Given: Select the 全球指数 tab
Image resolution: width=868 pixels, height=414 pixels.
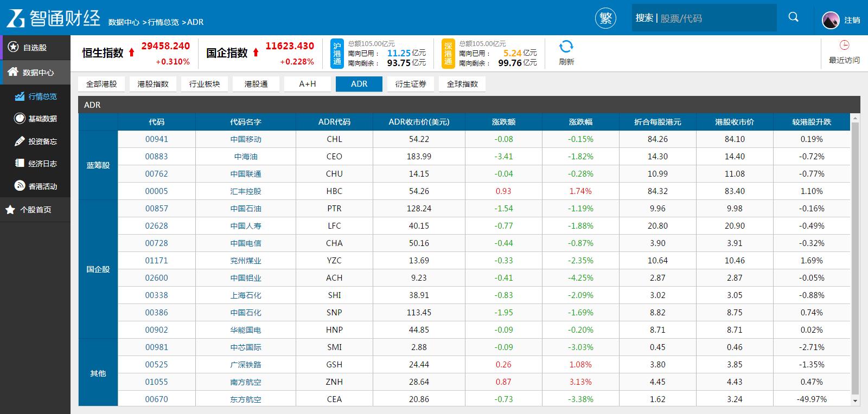Looking at the screenshot, I should coord(462,84).
